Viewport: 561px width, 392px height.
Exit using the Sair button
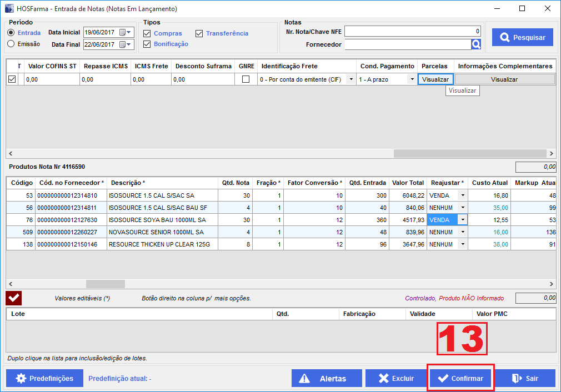pyautogui.click(x=525, y=378)
